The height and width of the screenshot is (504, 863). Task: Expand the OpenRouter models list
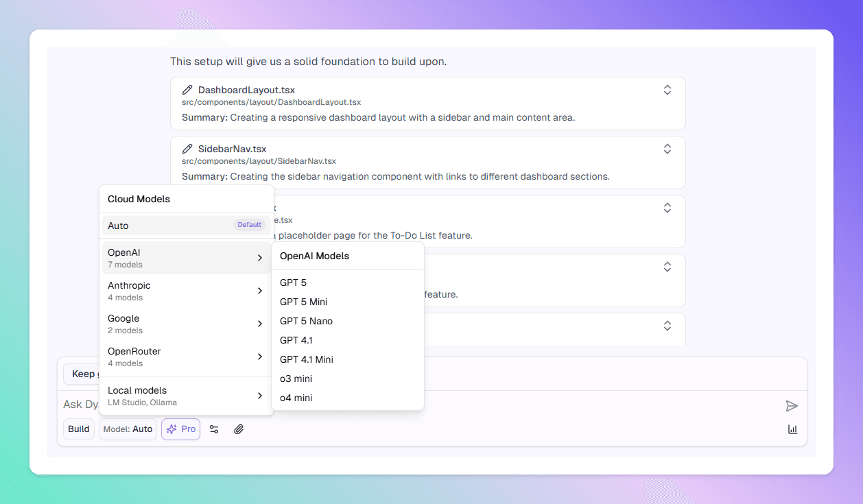pyautogui.click(x=185, y=357)
